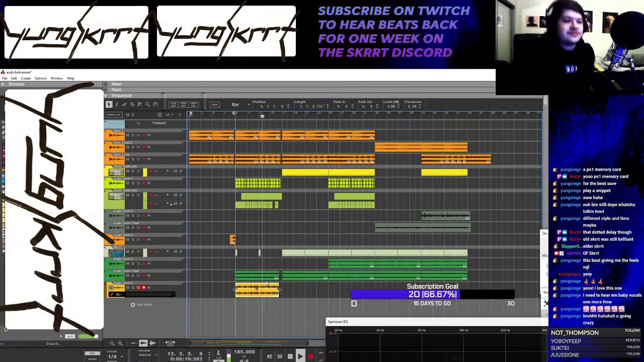The width and height of the screenshot is (644, 362).
Task: Open the Window menu
Action: 56,78
